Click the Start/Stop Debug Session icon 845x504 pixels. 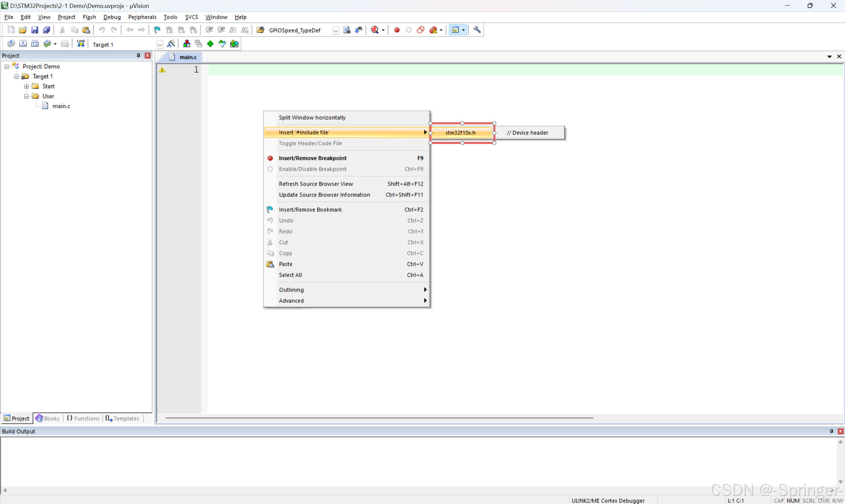point(375,30)
